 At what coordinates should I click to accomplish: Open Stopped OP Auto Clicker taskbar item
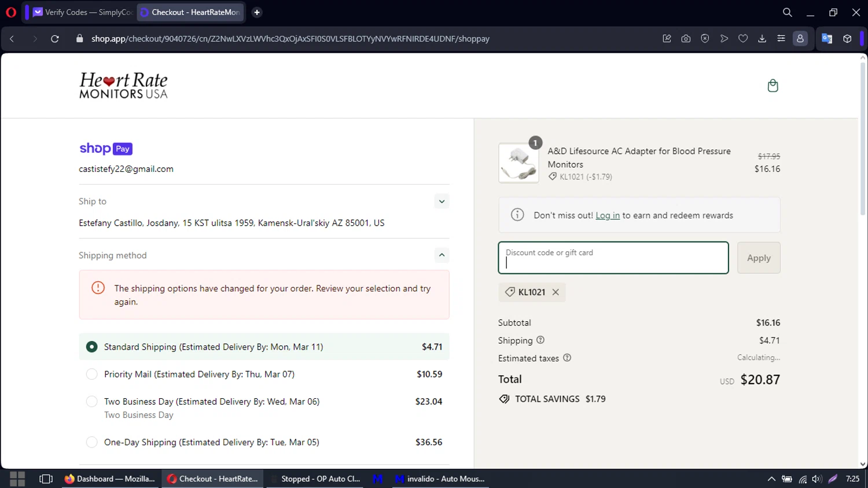coord(316,479)
